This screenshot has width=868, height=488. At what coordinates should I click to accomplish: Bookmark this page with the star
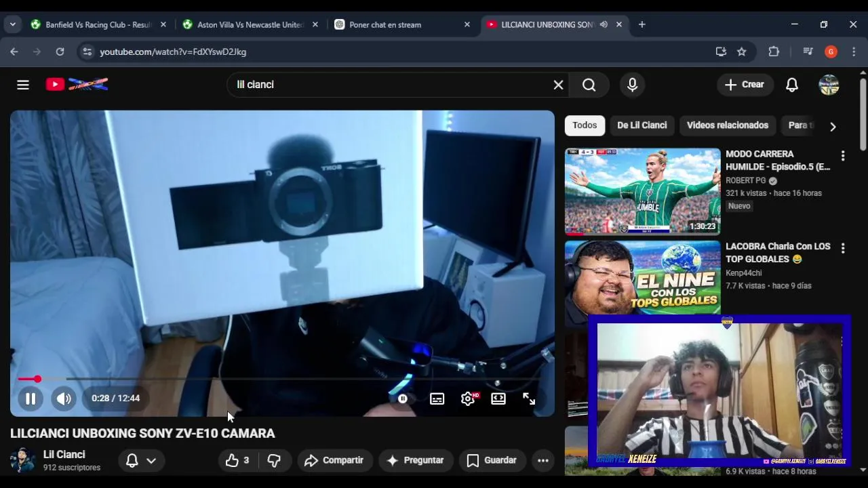pyautogui.click(x=741, y=52)
